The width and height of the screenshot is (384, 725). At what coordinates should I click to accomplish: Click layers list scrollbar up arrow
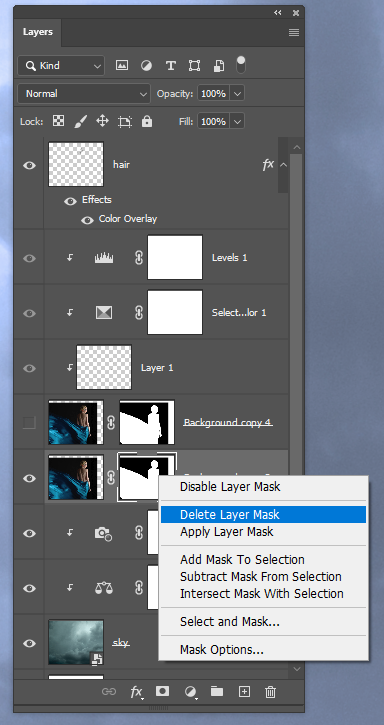[297, 147]
